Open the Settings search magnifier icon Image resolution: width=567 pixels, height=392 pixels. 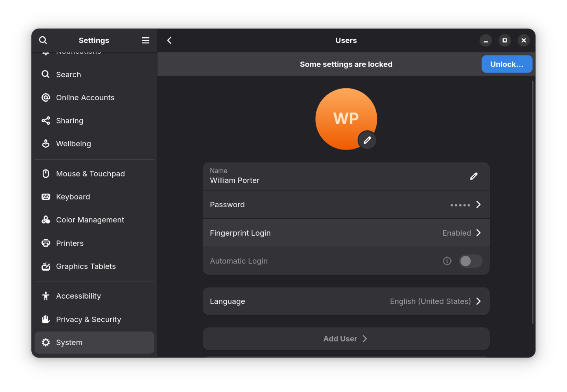43,40
